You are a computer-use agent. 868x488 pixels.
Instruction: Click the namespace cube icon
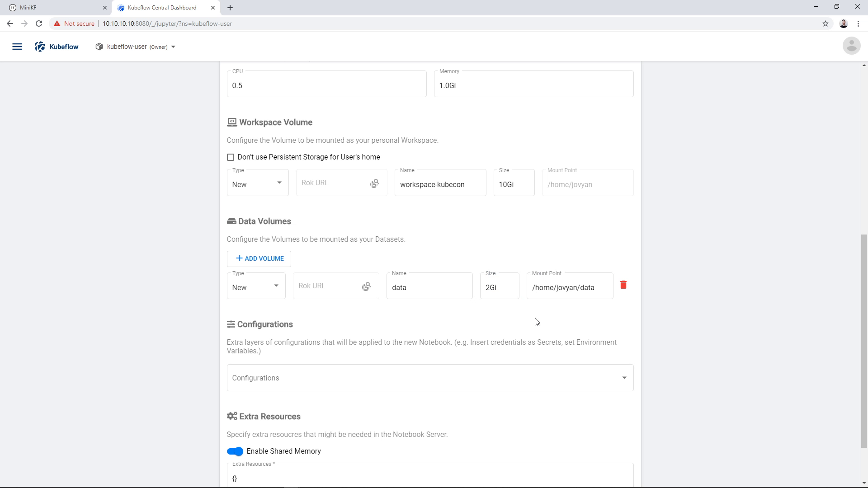pos(99,47)
